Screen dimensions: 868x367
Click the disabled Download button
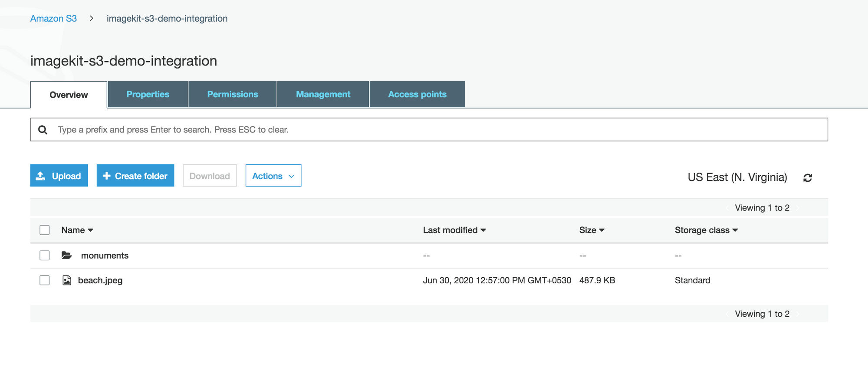[210, 176]
